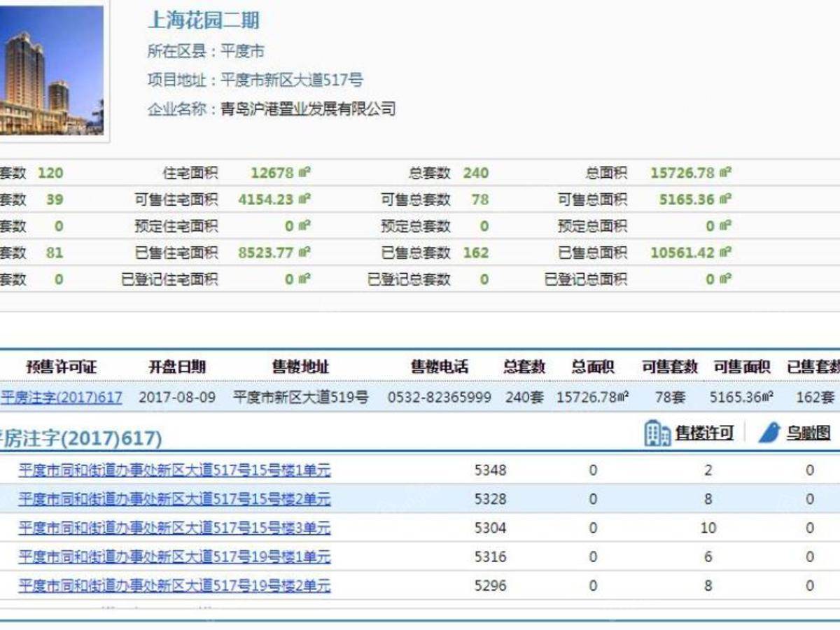This screenshot has height=630, width=840.
Task: Select the 162套 cell in permit row
Action: [x=815, y=398]
